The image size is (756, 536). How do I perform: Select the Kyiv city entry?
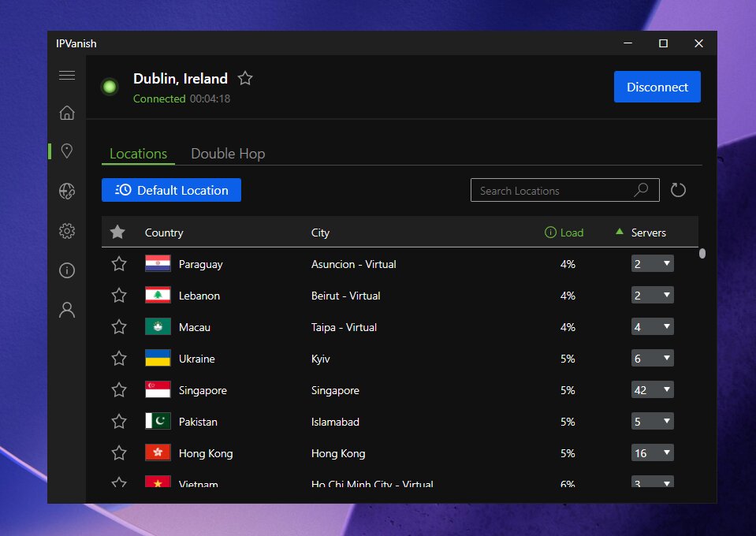tap(321, 359)
